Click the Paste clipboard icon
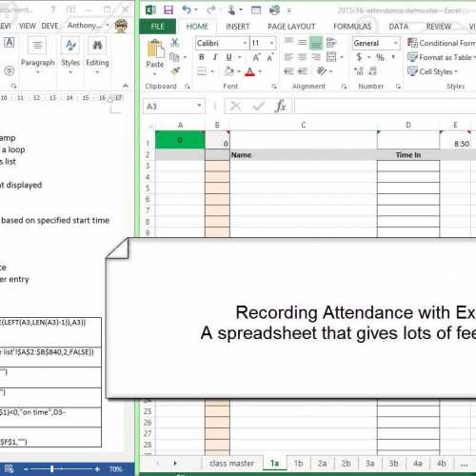 155,49
